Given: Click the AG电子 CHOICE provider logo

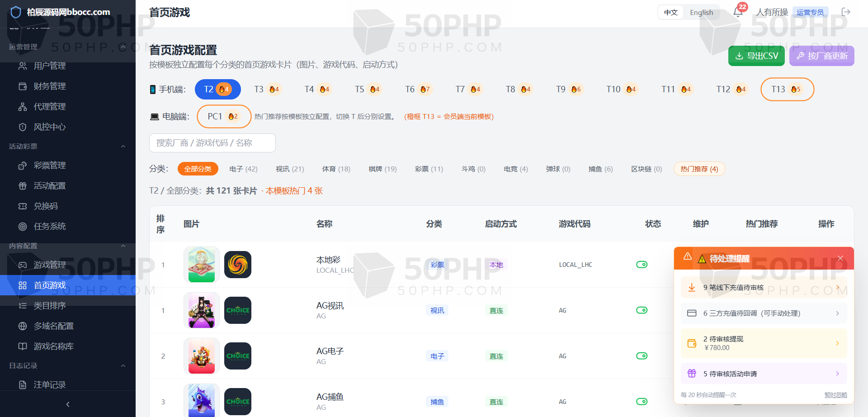Looking at the screenshot, I should point(238,356).
